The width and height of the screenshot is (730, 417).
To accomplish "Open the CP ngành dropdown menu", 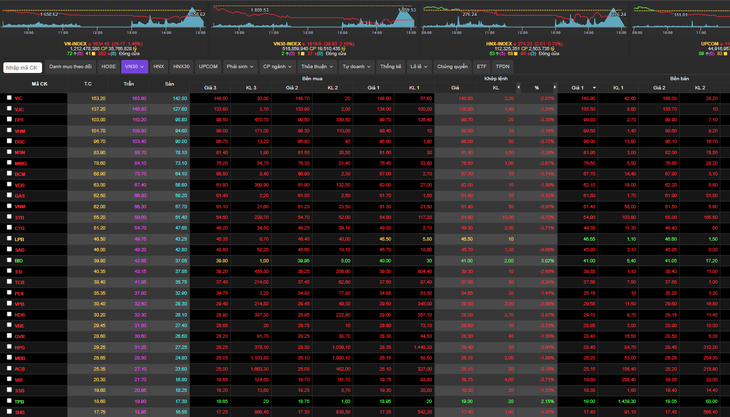I will pyautogui.click(x=277, y=67).
